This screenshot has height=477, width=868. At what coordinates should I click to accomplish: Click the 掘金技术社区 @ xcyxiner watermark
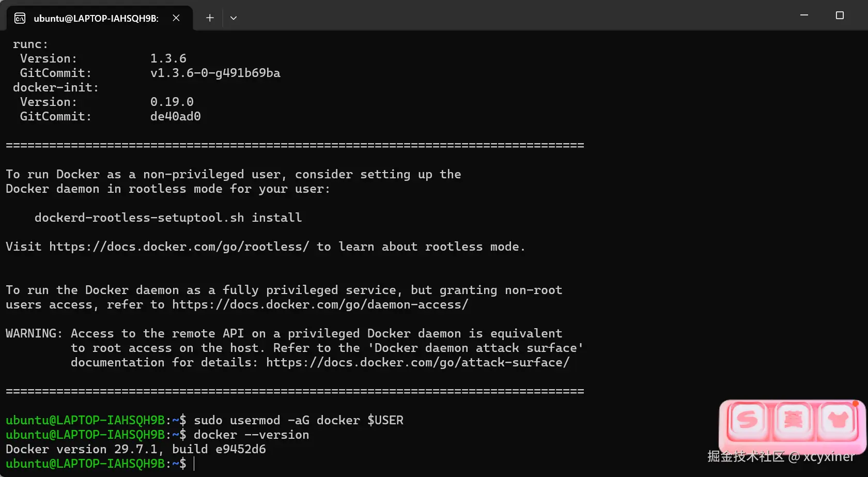(x=781, y=456)
